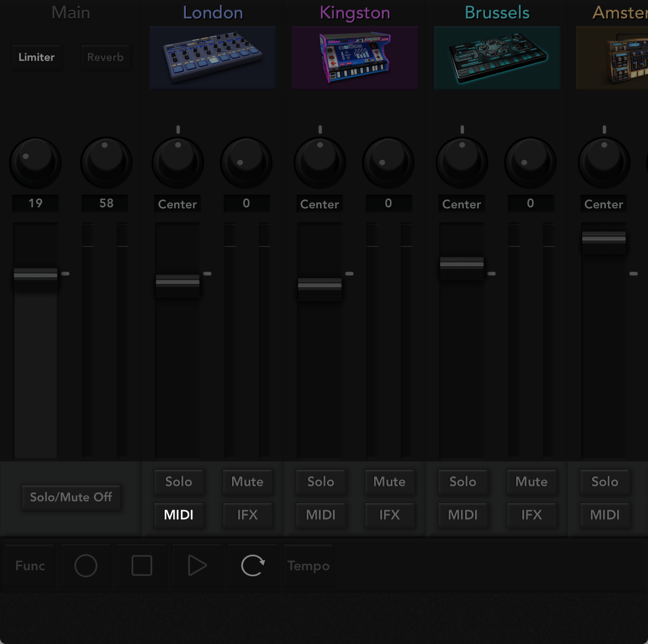Open the London drum machine thumbnail

point(212,58)
